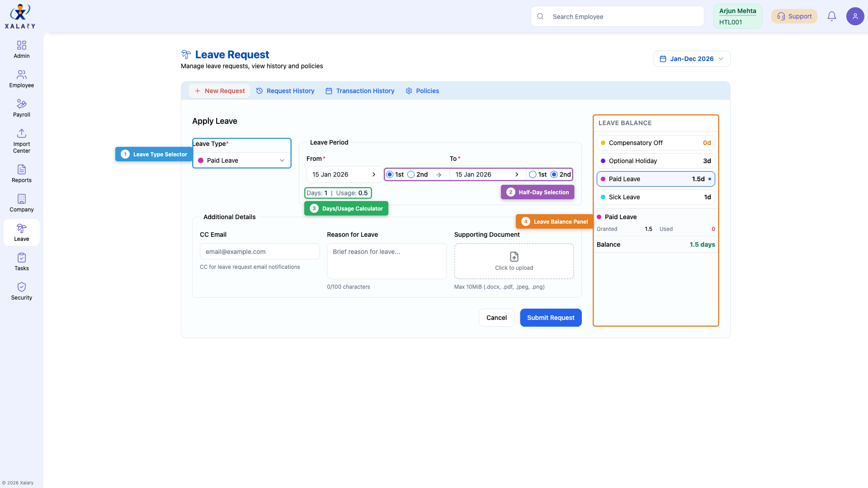Open the Tasks module
The width and height of the screenshot is (868, 488).
pyautogui.click(x=21, y=261)
